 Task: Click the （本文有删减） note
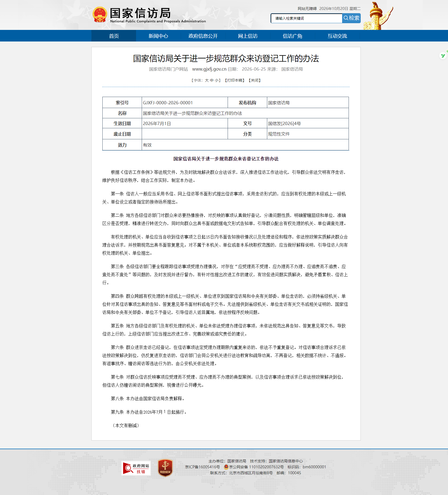point(126,425)
